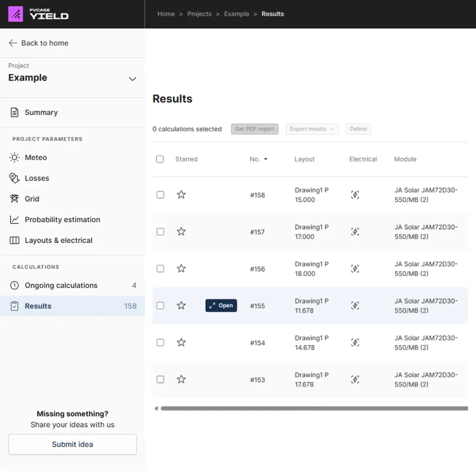Sort by the No. column arrow
The width and height of the screenshot is (476, 476).
pos(266,159)
